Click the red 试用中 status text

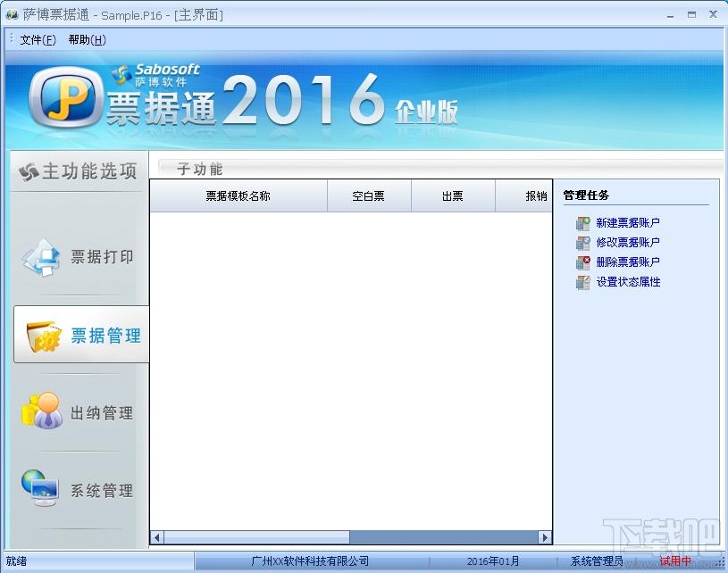pos(675,561)
